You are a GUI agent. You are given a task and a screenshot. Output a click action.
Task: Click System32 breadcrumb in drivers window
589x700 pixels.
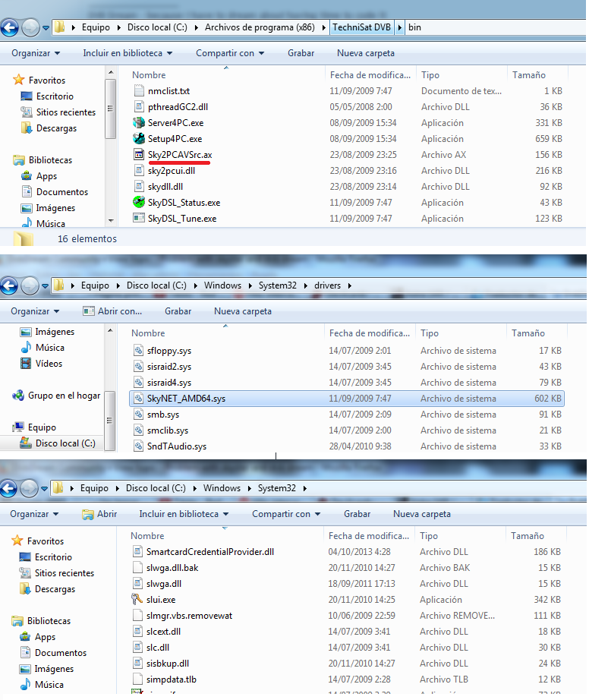click(x=278, y=285)
